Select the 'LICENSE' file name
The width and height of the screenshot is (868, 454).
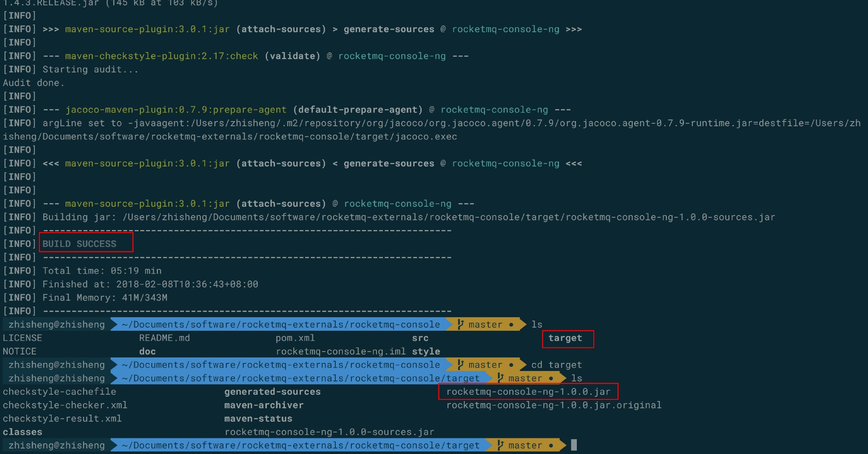[22, 338]
